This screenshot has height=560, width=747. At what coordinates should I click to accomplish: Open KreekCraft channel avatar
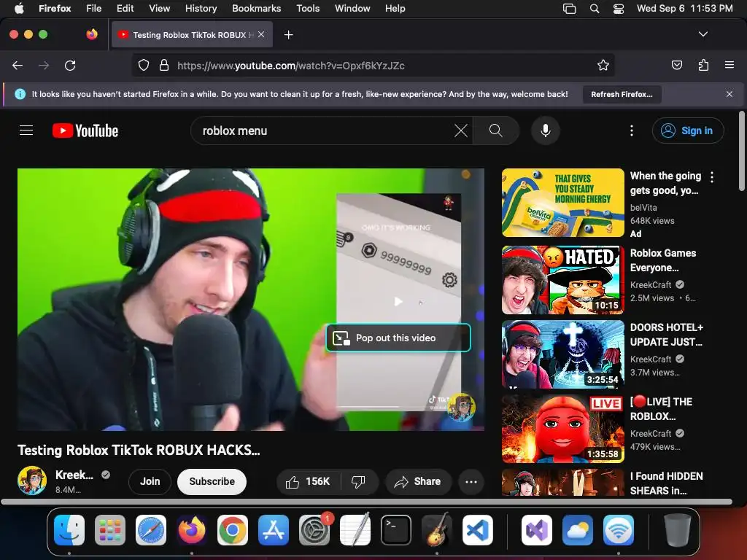click(32, 481)
